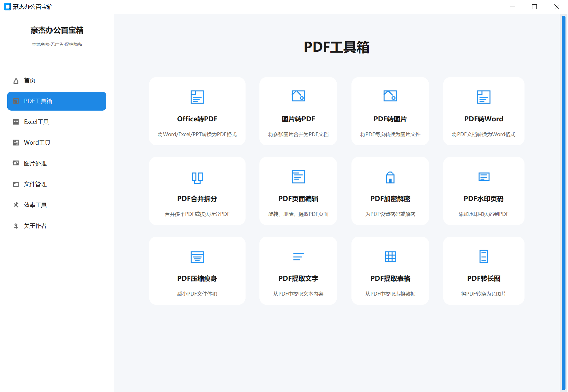Open PDF水印页码 tool title
Image resolution: width=568 pixels, height=392 pixels.
tap(484, 199)
